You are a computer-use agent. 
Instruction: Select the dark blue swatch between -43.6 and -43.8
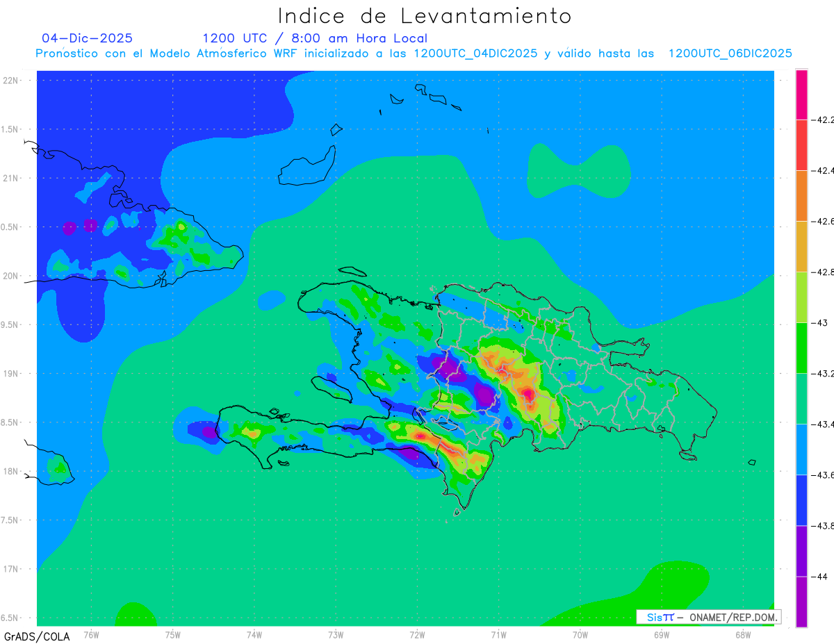click(x=801, y=499)
